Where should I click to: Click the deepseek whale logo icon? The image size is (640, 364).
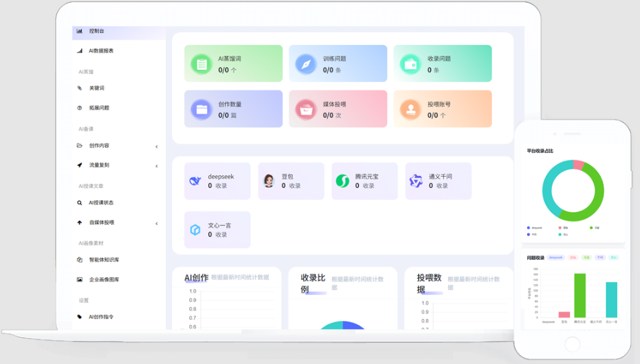(195, 181)
